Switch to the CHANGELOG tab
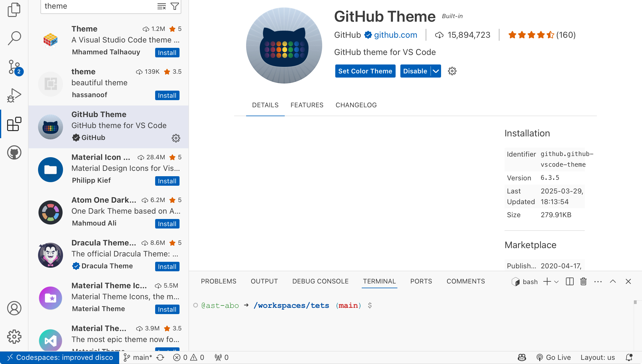 (356, 105)
